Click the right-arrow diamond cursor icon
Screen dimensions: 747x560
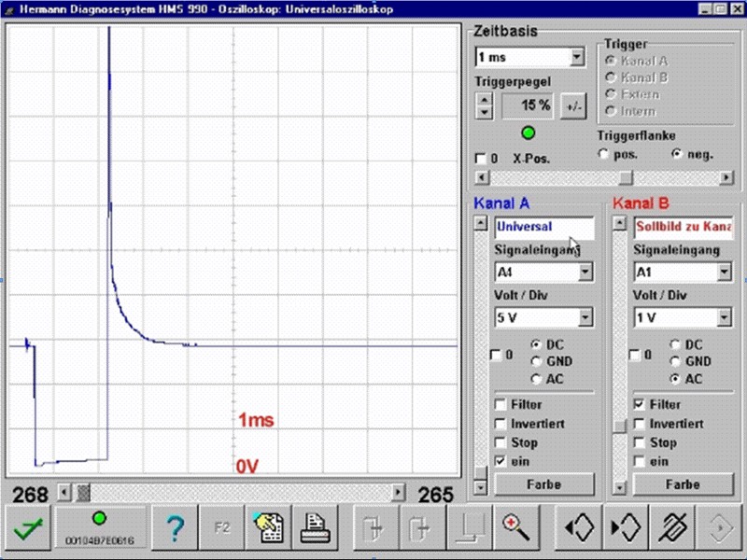pos(626,528)
